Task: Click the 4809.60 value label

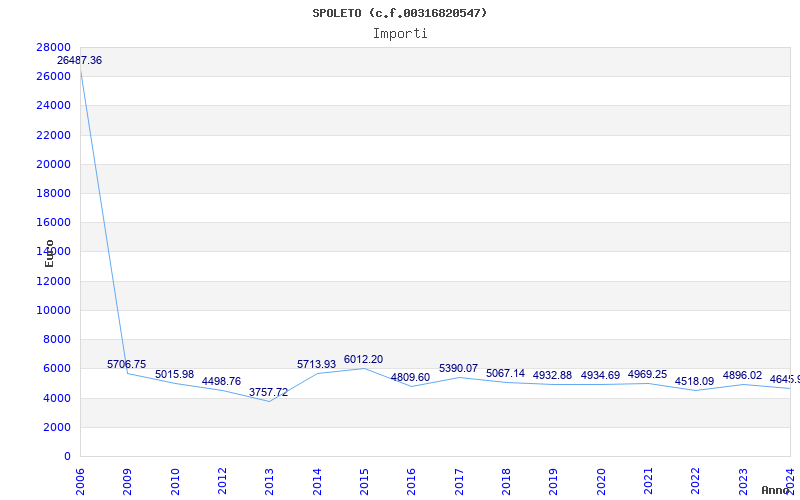Action: pyautogui.click(x=410, y=377)
